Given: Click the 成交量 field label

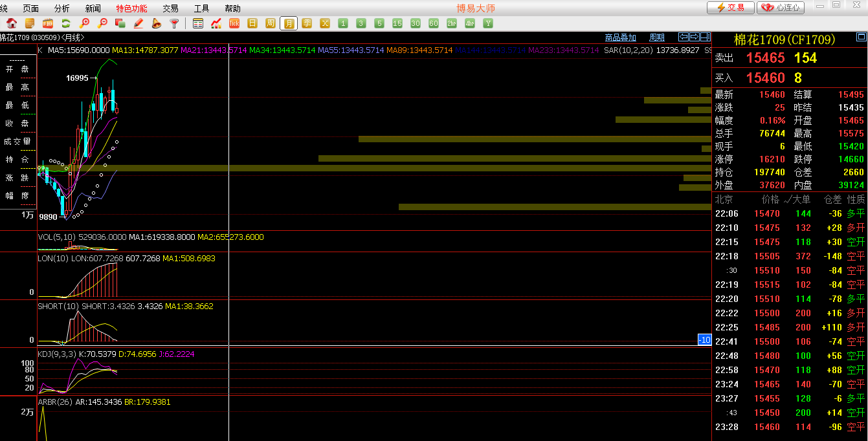Looking at the screenshot, I should click(x=17, y=142).
